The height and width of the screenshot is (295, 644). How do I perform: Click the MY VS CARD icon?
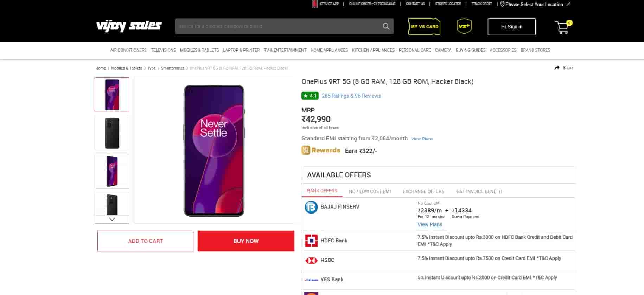pyautogui.click(x=424, y=27)
